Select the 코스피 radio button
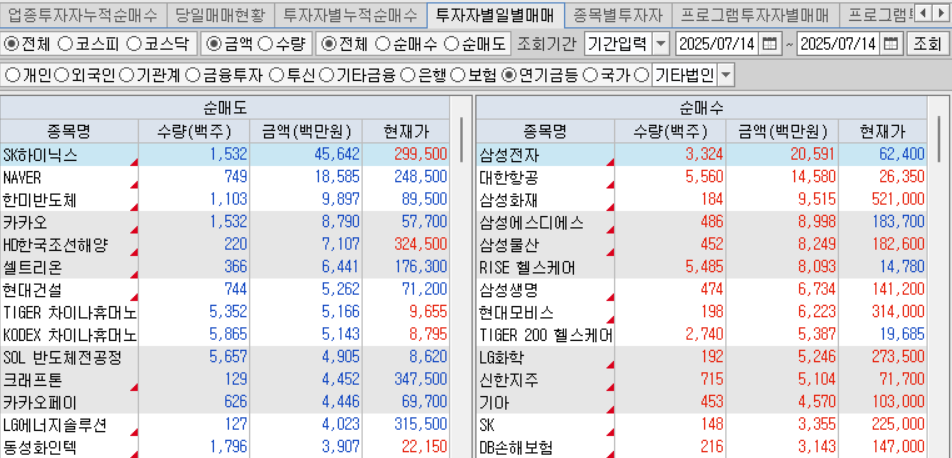The height and width of the screenshot is (458, 952). [64, 44]
